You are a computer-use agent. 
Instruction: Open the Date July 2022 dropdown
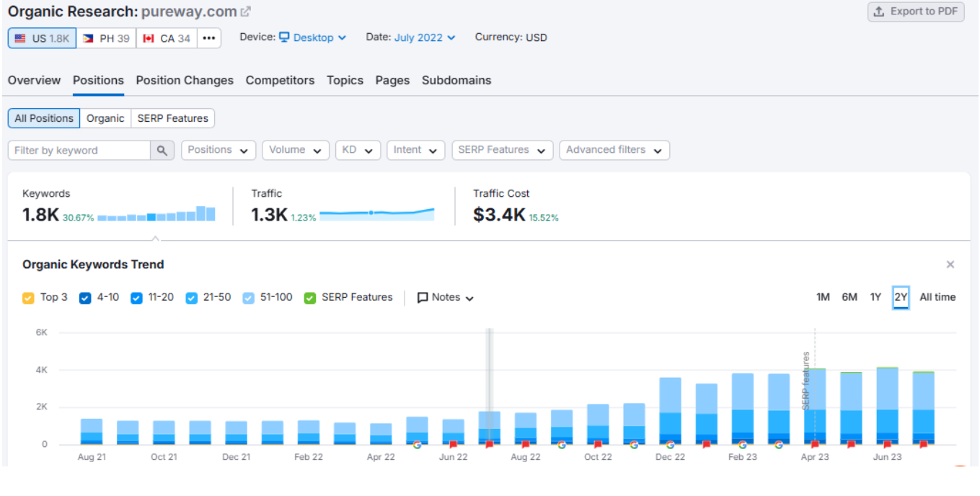click(x=425, y=37)
